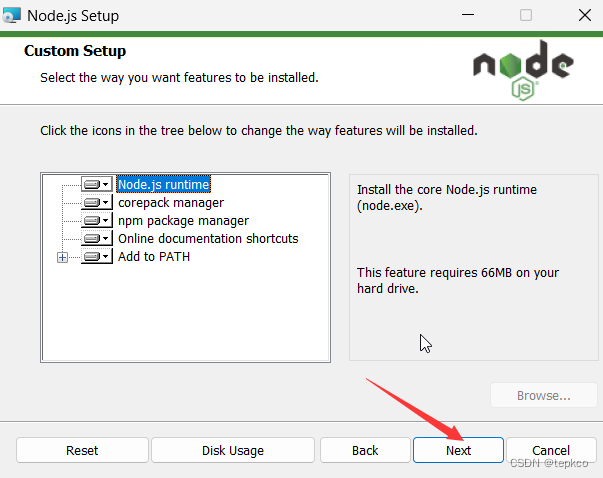Go Back to the previous setup step
Viewport: 603px width, 478px height.
pos(365,450)
